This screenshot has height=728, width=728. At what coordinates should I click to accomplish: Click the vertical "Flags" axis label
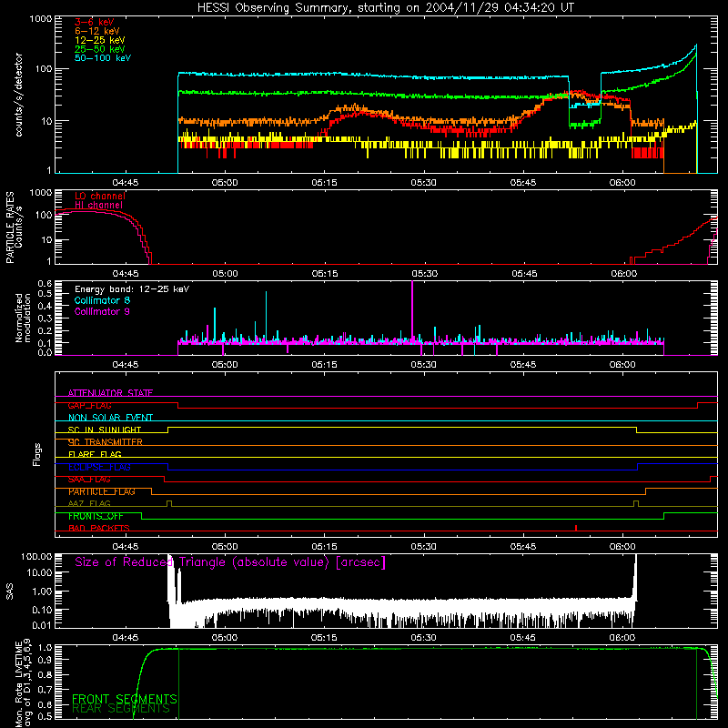tap(37, 454)
